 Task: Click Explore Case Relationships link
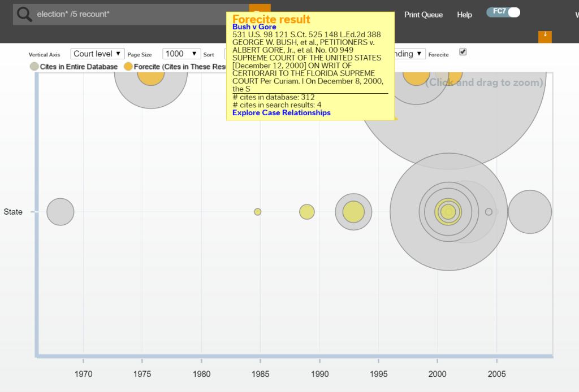tap(282, 112)
